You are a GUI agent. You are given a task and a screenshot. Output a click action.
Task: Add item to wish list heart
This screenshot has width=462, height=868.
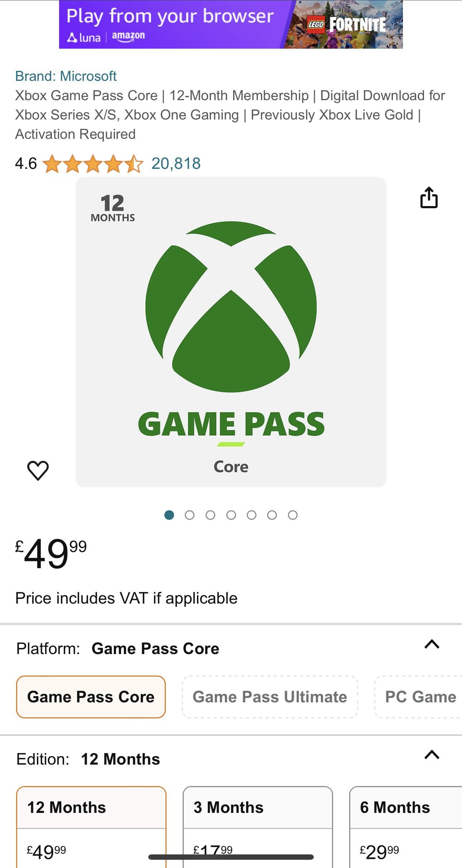tap(38, 470)
